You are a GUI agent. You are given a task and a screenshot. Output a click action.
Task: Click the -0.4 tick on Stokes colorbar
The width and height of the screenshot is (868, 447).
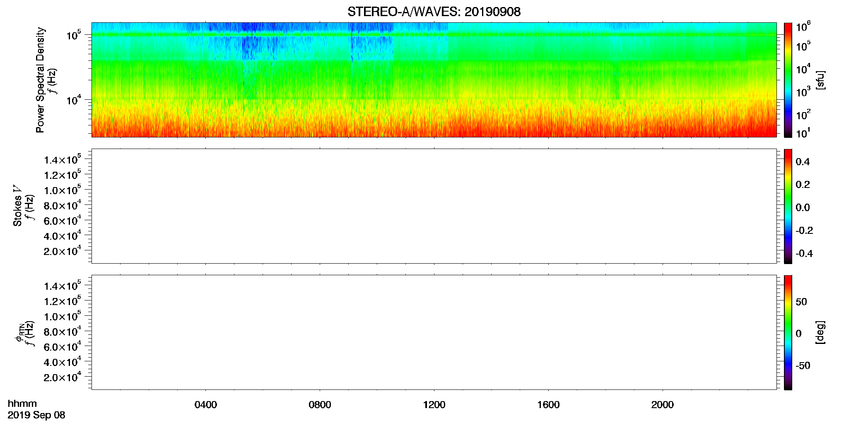[x=804, y=253]
